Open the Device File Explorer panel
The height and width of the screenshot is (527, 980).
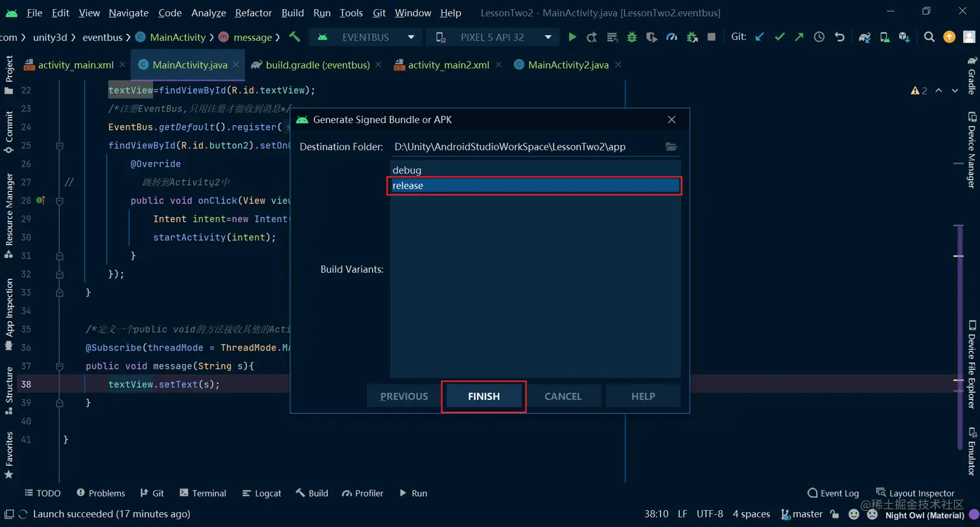[x=972, y=364]
